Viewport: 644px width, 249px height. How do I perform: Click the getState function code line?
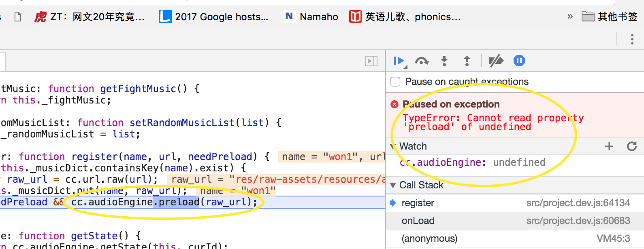coord(70,236)
